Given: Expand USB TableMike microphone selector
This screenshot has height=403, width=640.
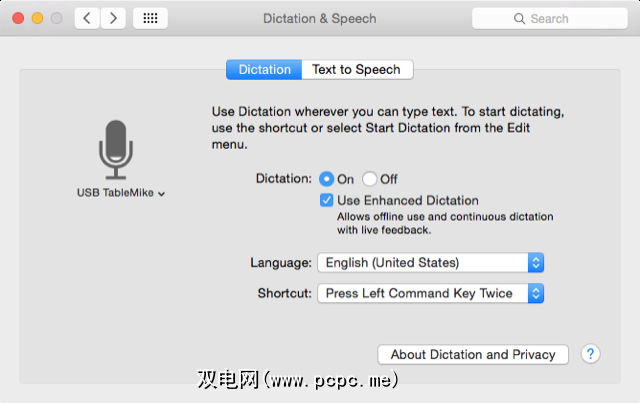Looking at the screenshot, I should [x=121, y=193].
